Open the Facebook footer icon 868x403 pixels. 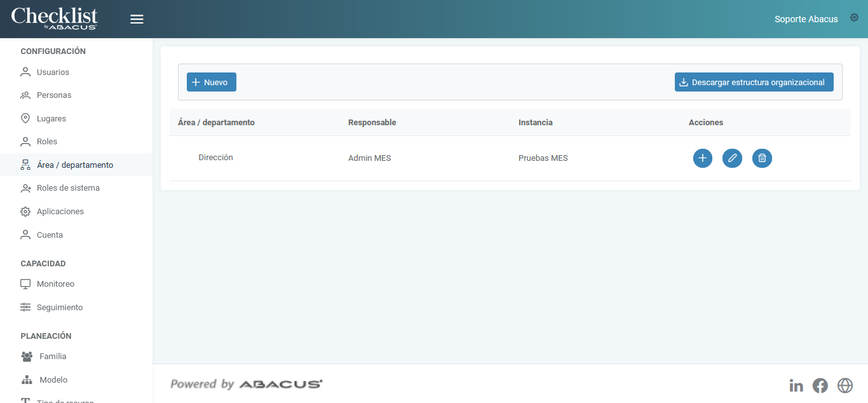820,385
